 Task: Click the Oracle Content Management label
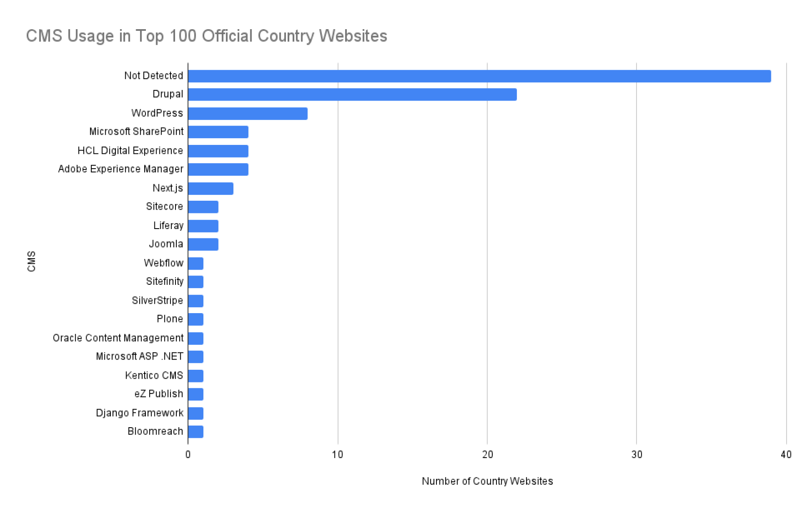(118, 338)
